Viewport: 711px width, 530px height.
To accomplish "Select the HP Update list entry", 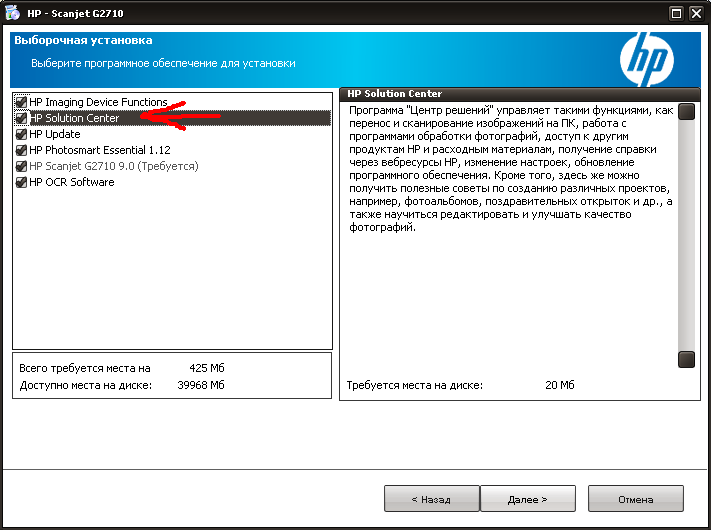I will (54, 134).
